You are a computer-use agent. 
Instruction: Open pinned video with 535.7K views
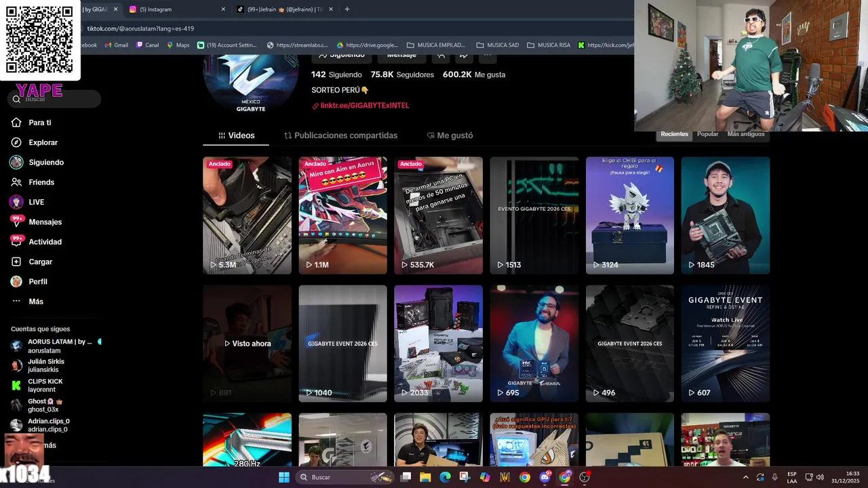(x=438, y=216)
